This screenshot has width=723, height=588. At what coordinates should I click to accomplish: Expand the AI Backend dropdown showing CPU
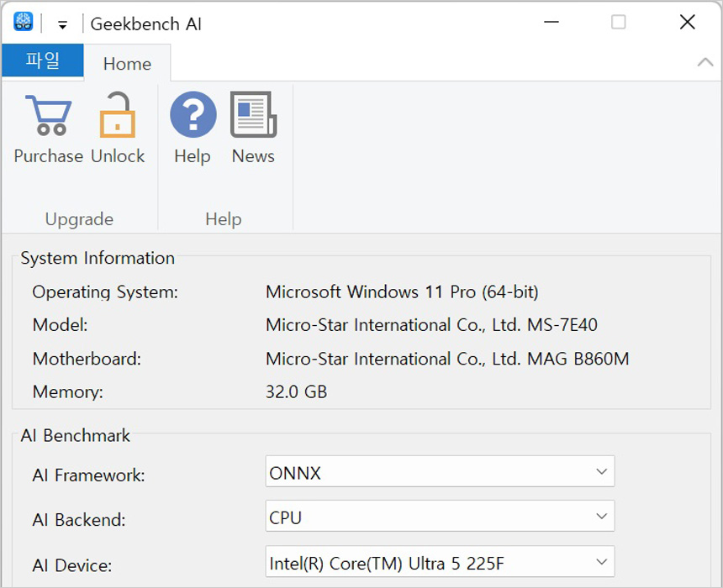point(440,517)
